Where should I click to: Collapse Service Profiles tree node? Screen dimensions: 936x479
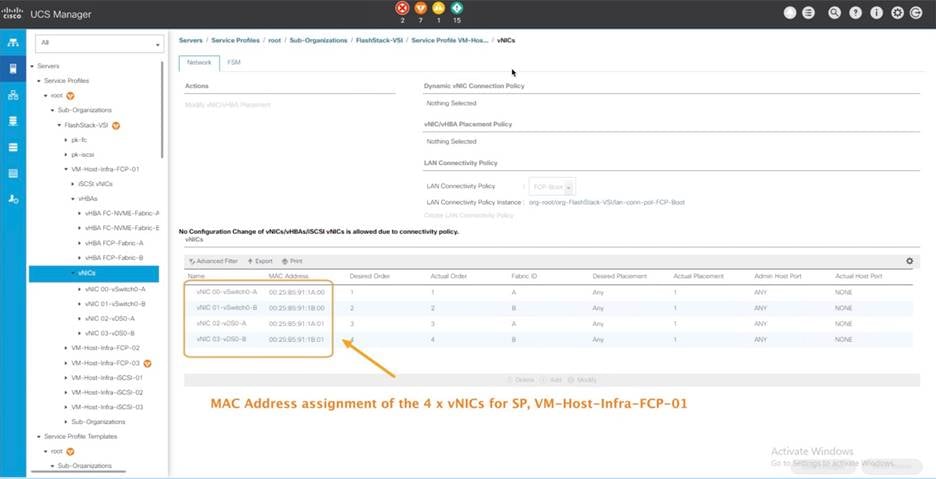pos(39,81)
